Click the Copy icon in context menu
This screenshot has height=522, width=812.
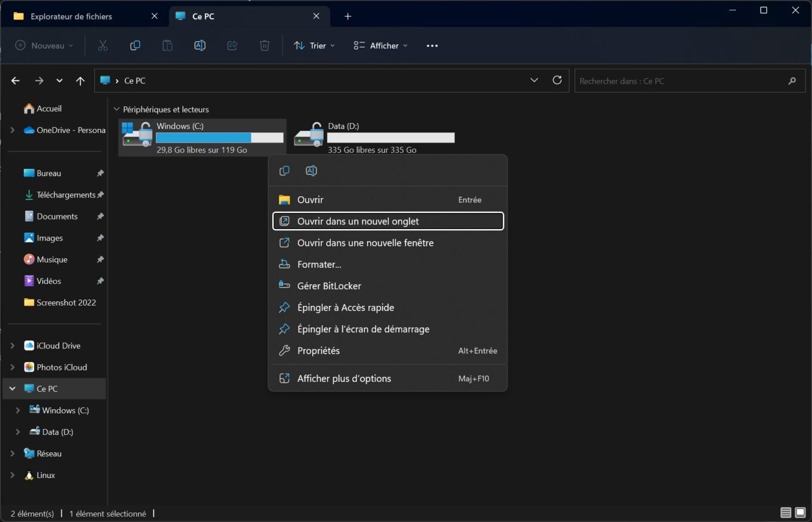coord(284,171)
